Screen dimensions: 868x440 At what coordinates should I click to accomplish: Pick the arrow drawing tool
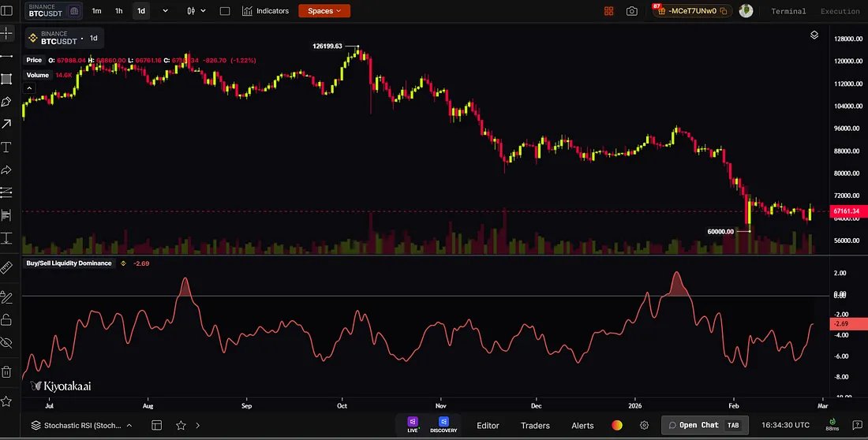(6, 124)
